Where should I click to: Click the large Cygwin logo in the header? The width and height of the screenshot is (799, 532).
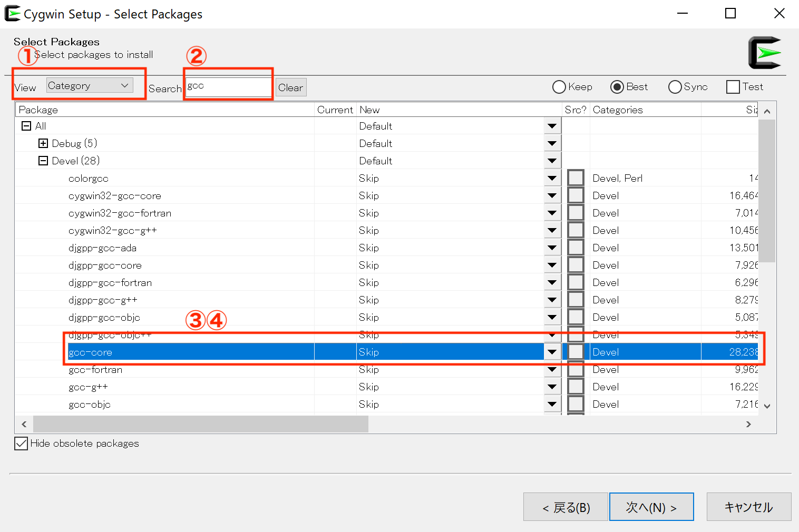765,53
